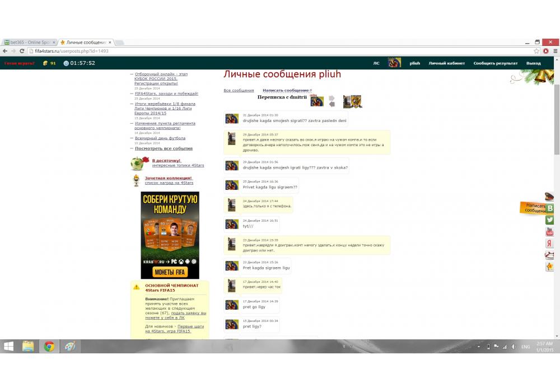Open Paint from the Windows taskbar
Screen dimensions: 560x392
(x=70, y=346)
